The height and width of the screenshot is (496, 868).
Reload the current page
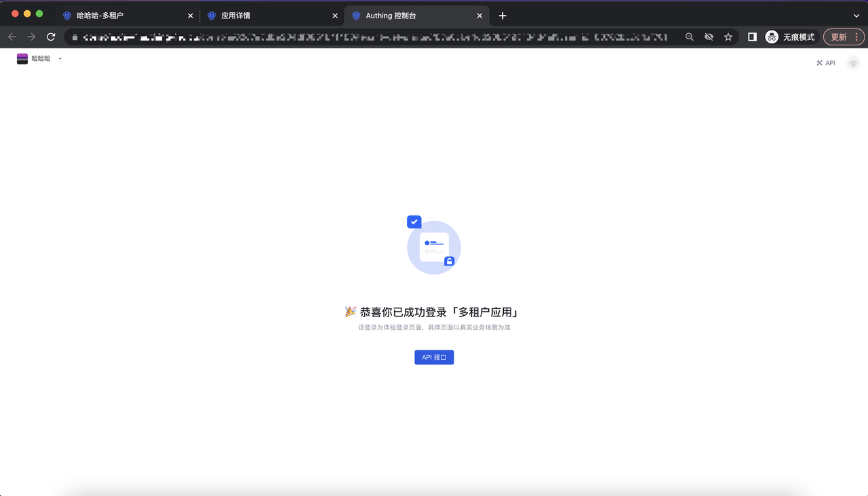click(51, 37)
